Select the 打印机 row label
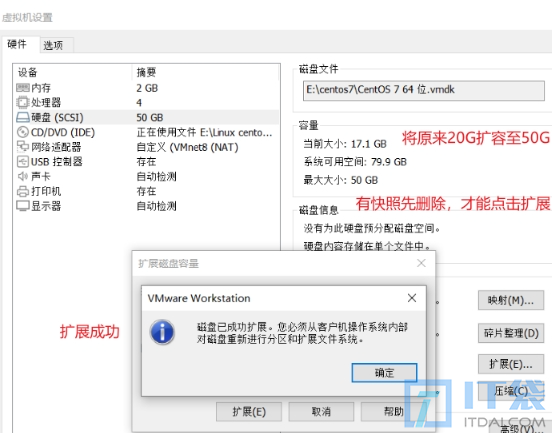The height and width of the screenshot is (433, 552). 46,191
